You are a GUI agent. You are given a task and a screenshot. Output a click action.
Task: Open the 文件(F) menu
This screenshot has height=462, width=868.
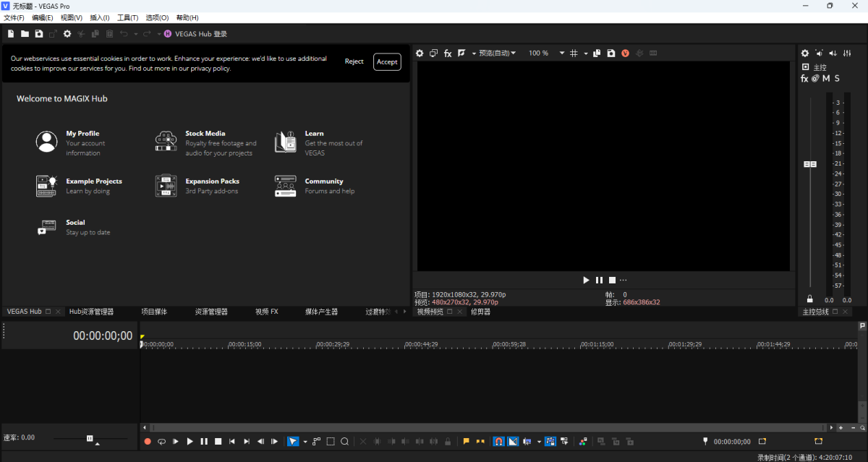pyautogui.click(x=14, y=17)
